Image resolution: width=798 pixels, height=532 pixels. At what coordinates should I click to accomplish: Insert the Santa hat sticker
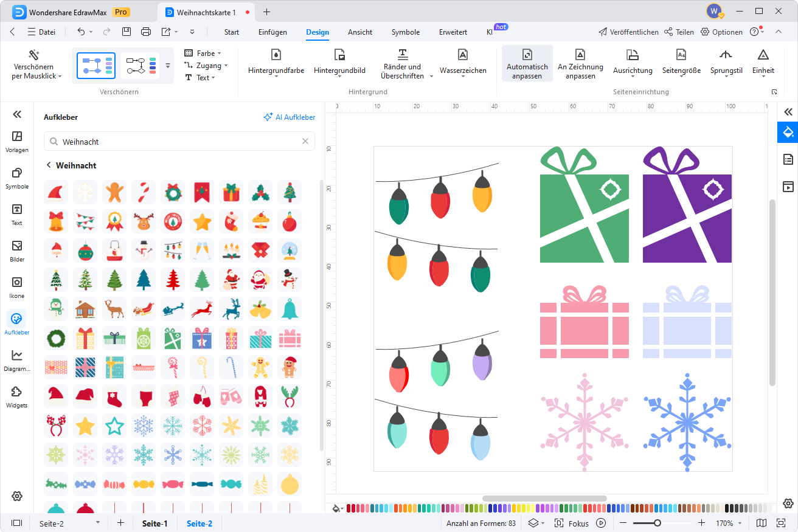click(56, 192)
